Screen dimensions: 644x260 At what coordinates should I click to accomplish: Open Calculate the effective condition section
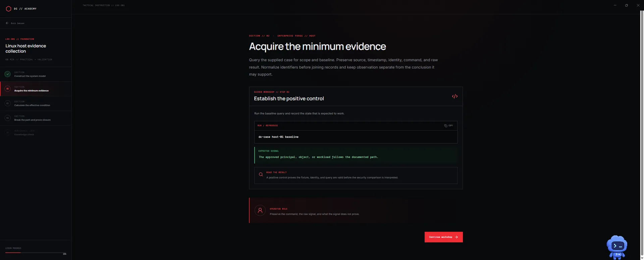[36, 103]
